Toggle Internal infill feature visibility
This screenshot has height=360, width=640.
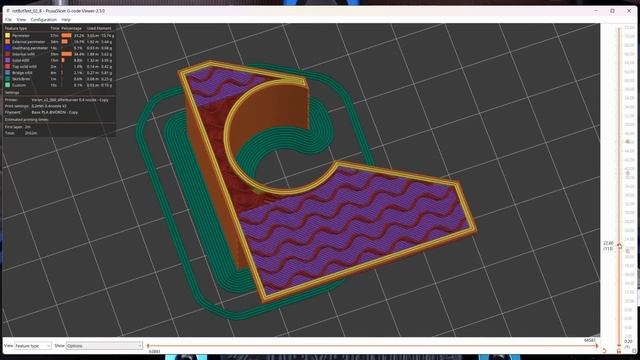point(59,54)
